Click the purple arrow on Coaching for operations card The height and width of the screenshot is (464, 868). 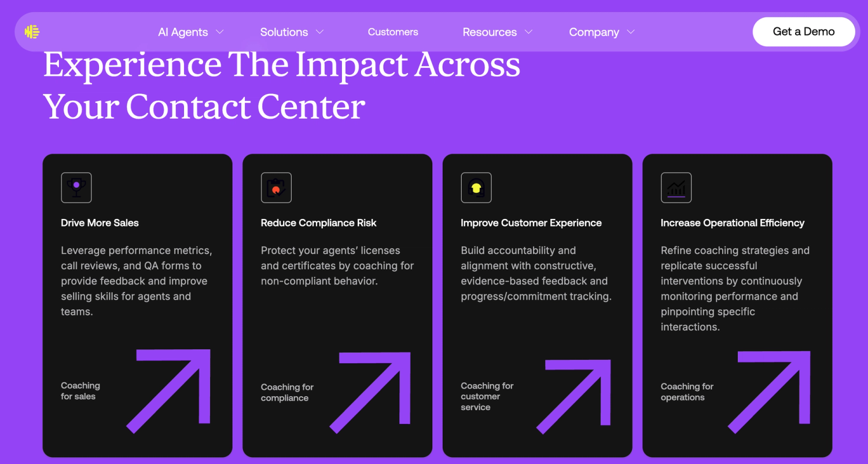pyautogui.click(x=768, y=392)
